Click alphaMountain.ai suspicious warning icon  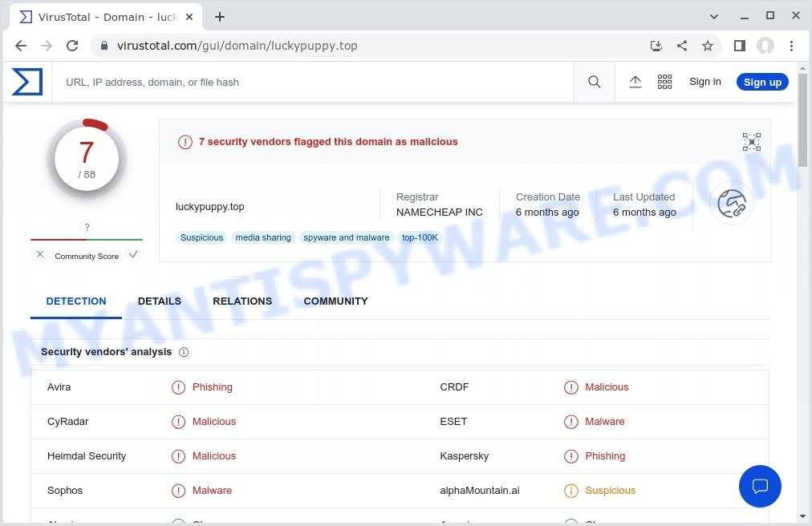(570, 491)
